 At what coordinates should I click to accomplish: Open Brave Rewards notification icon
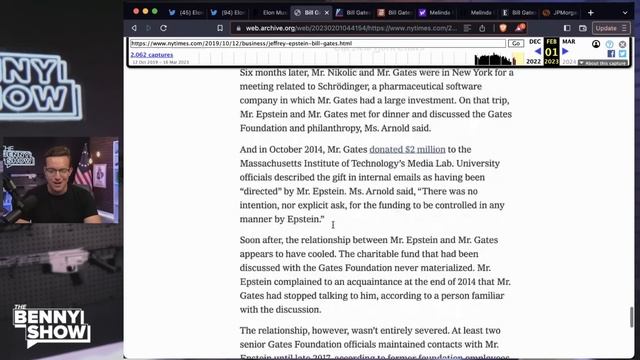[x=520, y=27]
